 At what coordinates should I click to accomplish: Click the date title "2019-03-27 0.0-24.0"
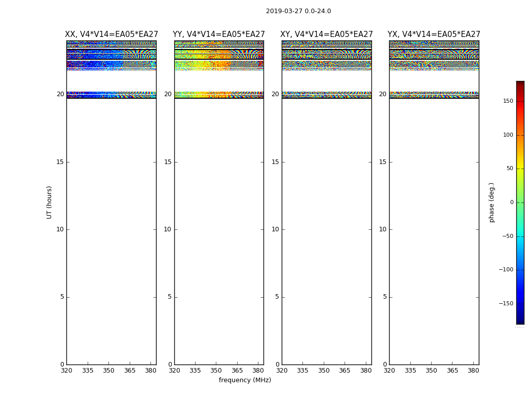[x=298, y=11]
